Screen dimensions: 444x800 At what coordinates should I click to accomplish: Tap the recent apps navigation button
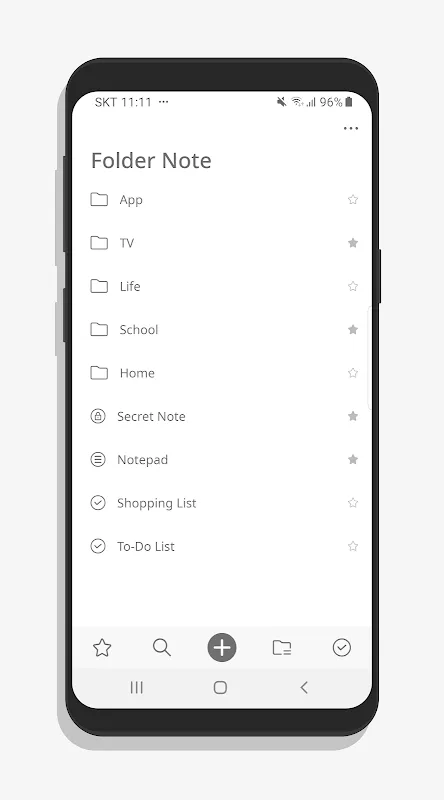136,687
